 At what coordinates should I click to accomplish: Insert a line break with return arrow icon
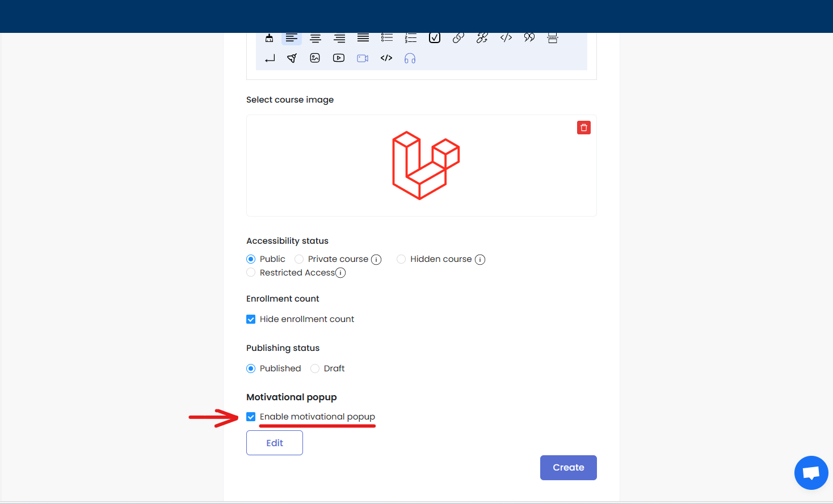270,58
